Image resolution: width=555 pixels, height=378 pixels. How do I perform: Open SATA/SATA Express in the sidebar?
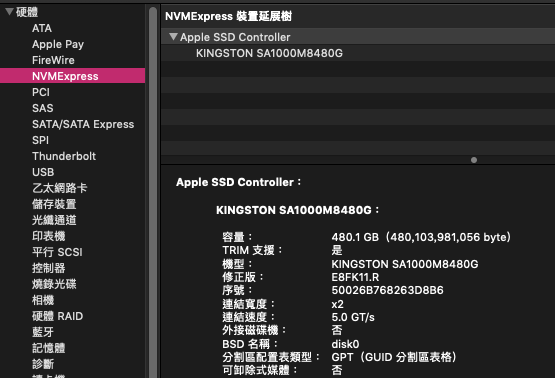83,124
